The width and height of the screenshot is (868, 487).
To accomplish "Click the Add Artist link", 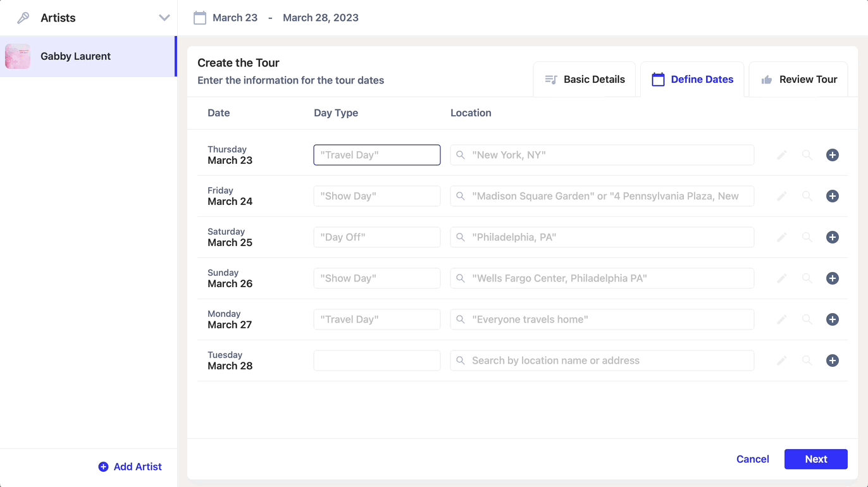I will click(x=130, y=466).
